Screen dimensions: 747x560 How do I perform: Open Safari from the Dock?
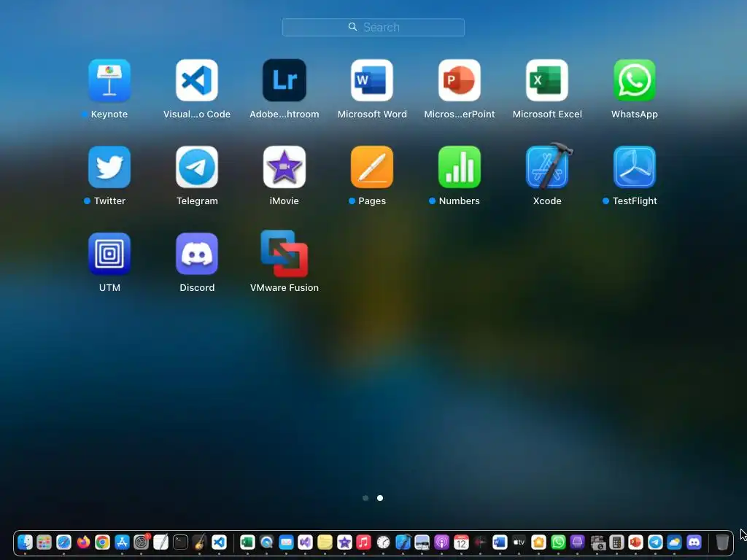click(x=64, y=542)
